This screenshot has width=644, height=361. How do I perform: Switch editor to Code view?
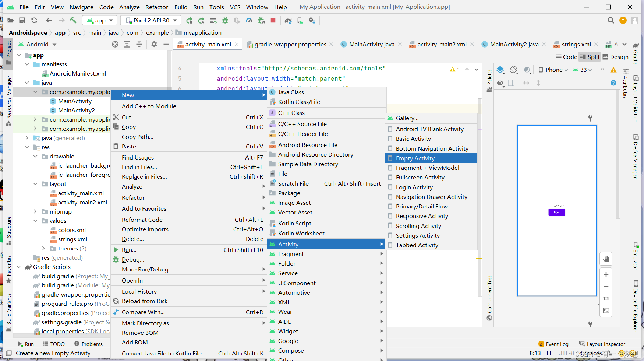tap(566, 57)
